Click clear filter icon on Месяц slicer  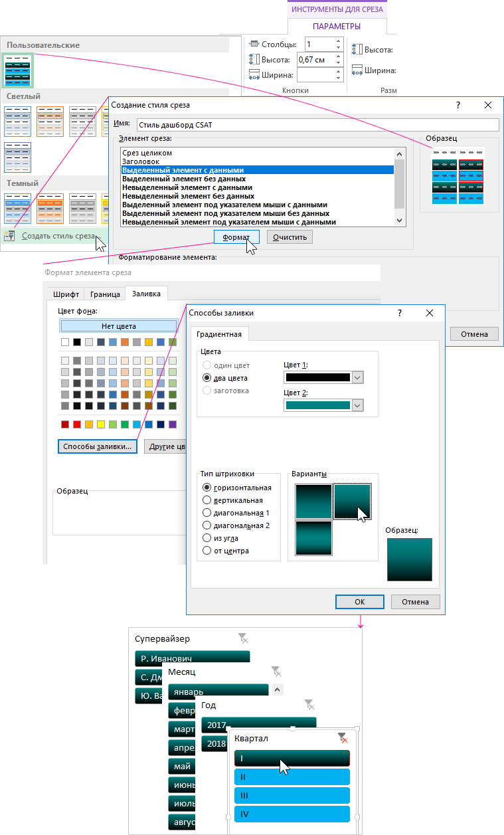(x=277, y=672)
